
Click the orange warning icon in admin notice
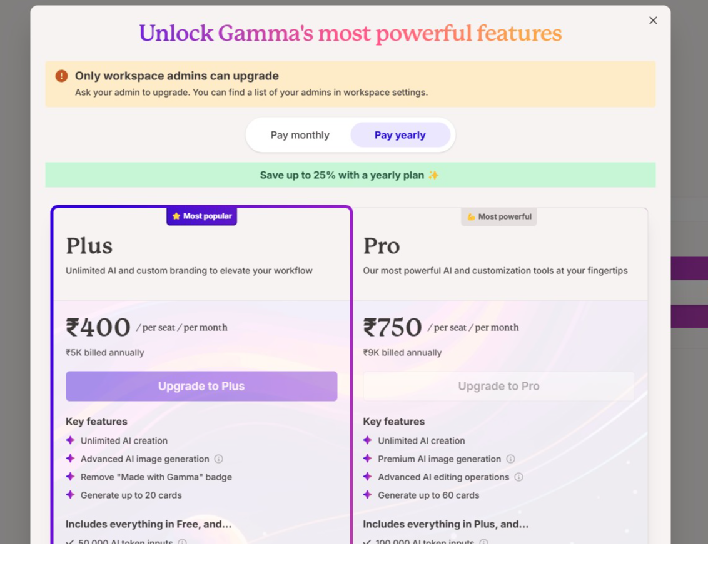click(61, 76)
